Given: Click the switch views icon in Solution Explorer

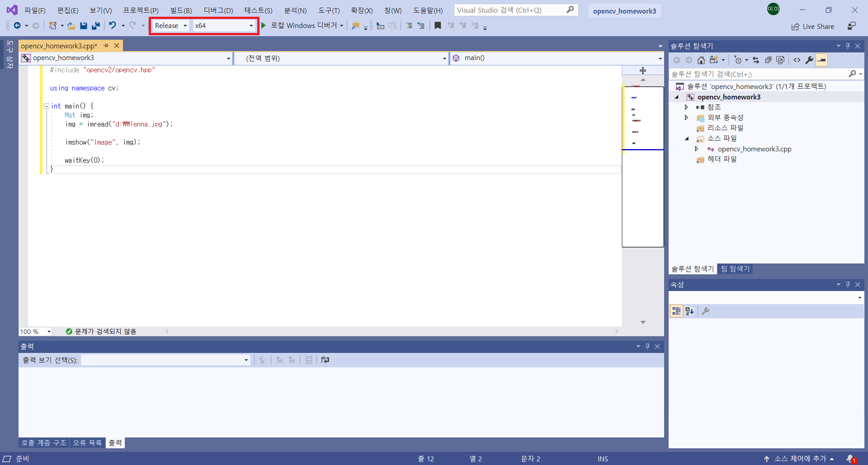Looking at the screenshot, I should tap(714, 60).
